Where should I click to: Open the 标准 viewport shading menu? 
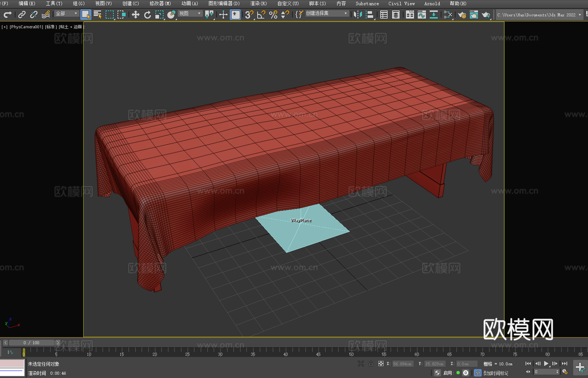(51, 27)
